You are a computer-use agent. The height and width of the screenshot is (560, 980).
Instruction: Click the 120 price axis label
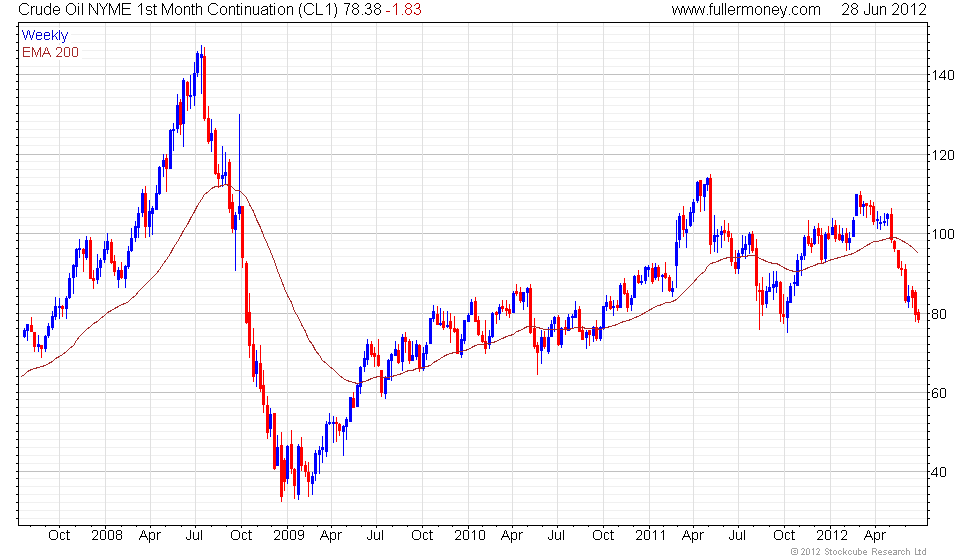942,155
